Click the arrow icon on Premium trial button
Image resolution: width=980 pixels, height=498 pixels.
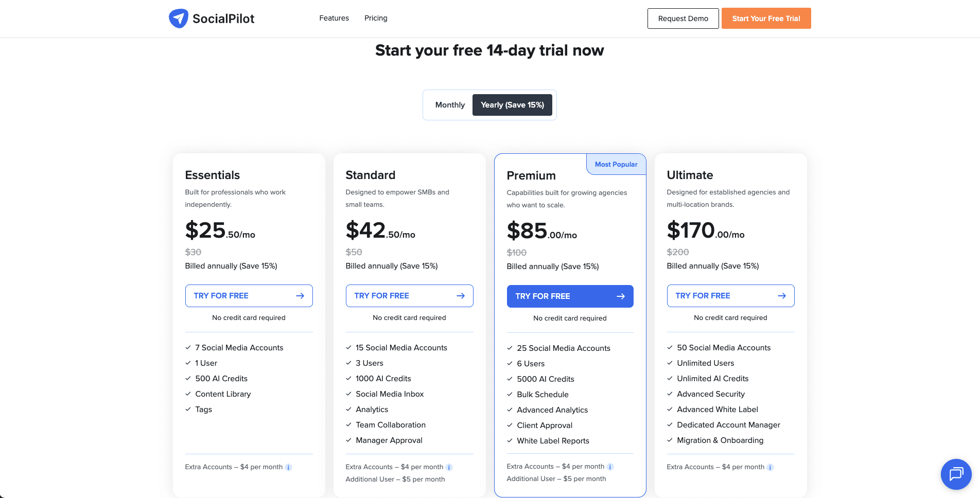point(621,296)
